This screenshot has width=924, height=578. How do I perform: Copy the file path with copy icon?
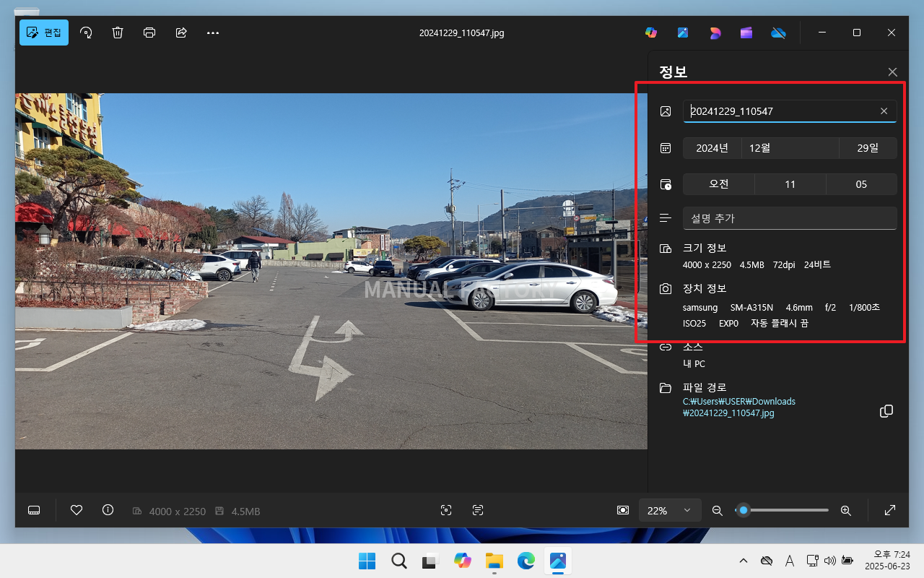pos(886,411)
